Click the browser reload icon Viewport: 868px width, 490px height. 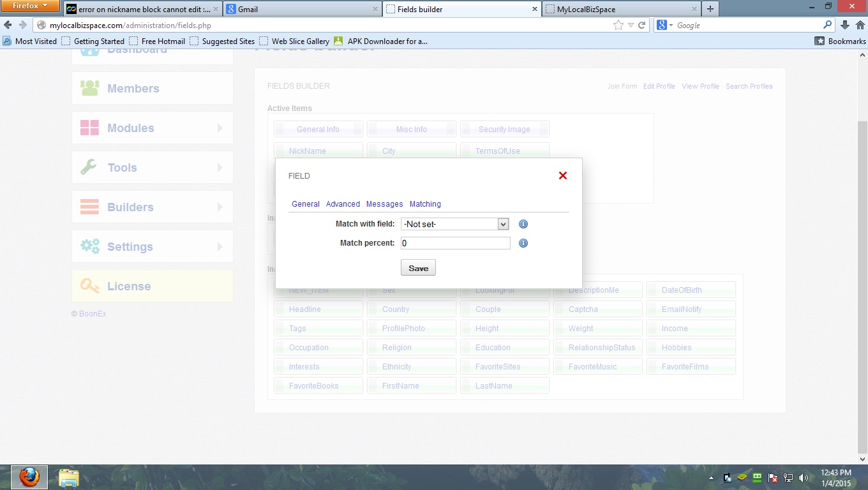(642, 26)
